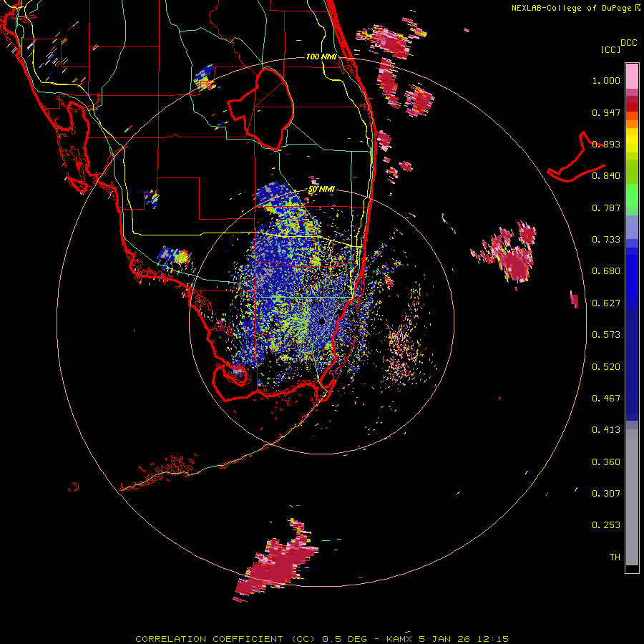
Task: Select the 0.307 scale value
Action: tap(606, 494)
